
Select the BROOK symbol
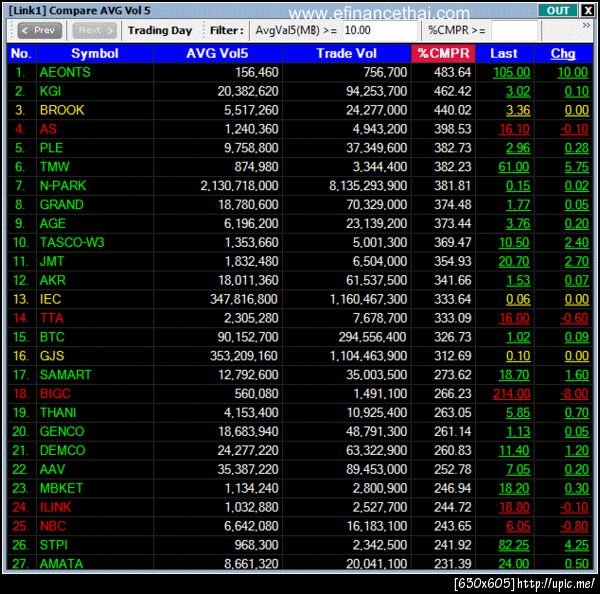coord(62,110)
